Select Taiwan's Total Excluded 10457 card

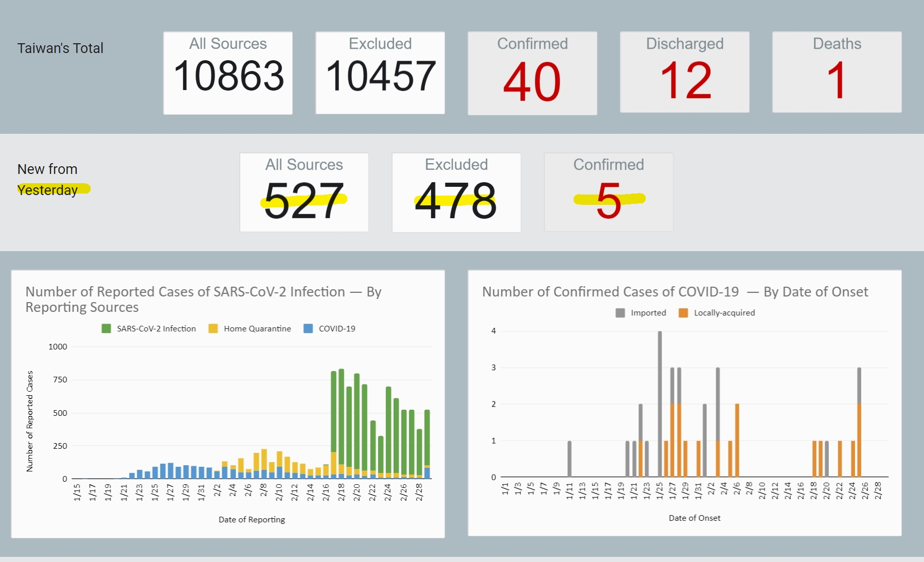click(x=380, y=73)
